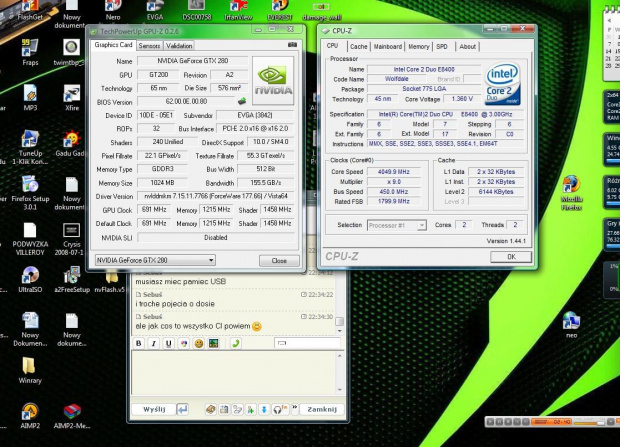
Task: Open the Fraps desktop shortcut
Action: click(x=30, y=52)
